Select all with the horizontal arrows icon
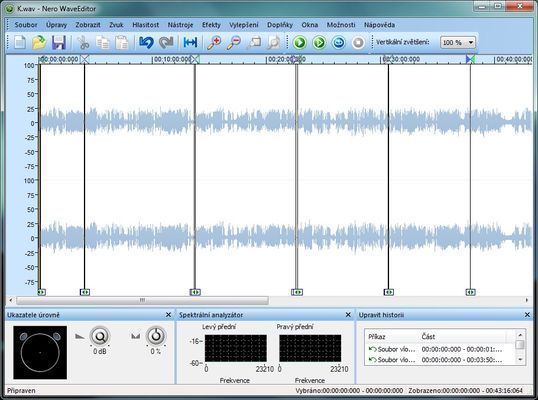This screenshot has width=538, height=400. coord(190,43)
